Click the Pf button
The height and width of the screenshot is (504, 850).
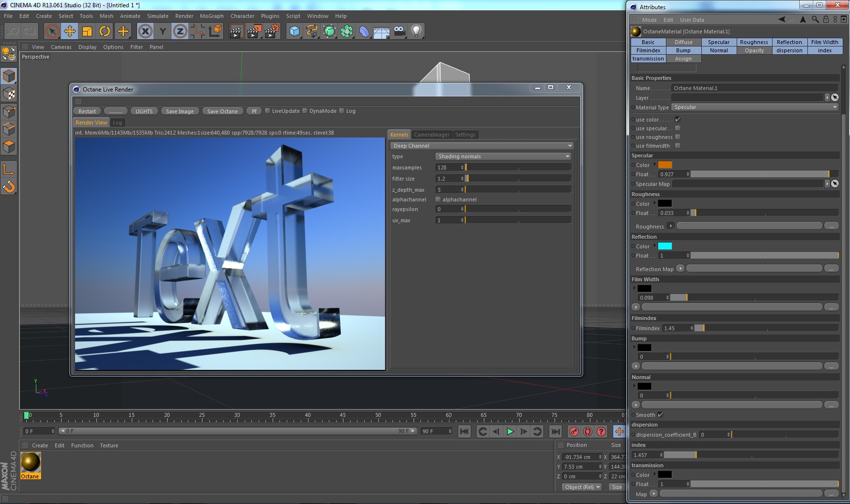pos(254,111)
